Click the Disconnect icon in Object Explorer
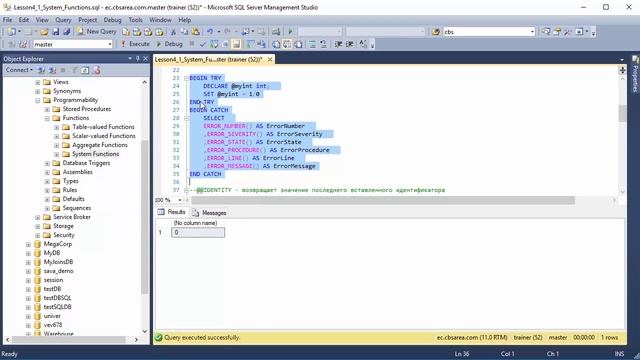The image size is (640, 360). (52, 70)
